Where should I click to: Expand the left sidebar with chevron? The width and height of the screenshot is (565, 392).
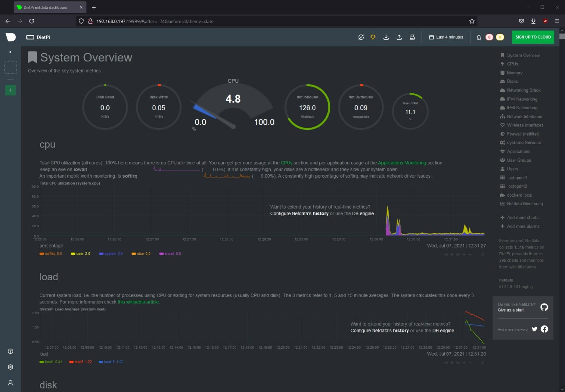(x=10, y=52)
